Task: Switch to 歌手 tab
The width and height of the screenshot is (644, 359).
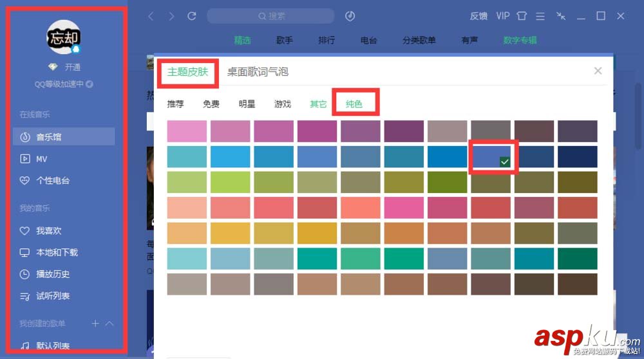Action: (x=285, y=40)
